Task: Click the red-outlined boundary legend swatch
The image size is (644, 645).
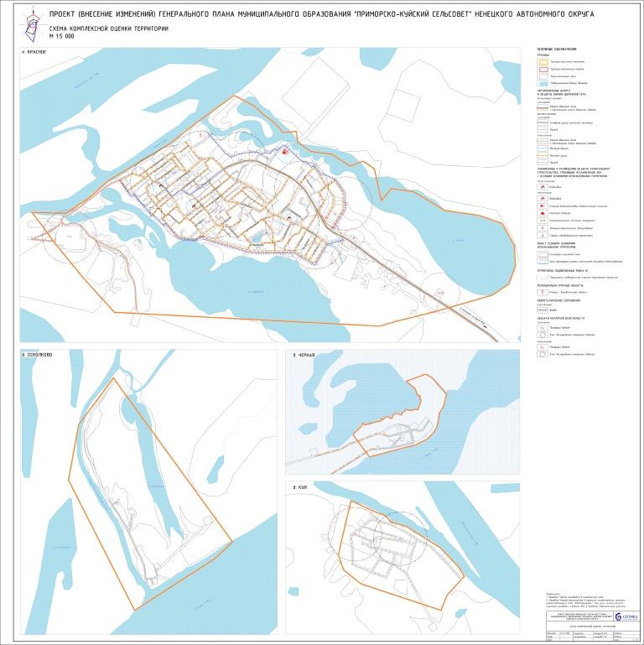Action: coord(543,69)
